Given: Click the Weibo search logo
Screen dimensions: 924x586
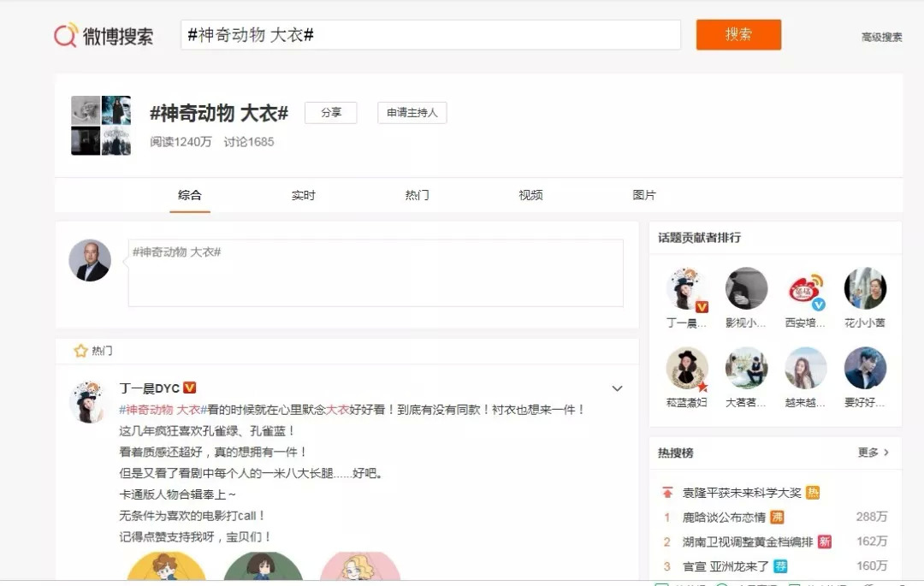Looking at the screenshot, I should coord(104,35).
